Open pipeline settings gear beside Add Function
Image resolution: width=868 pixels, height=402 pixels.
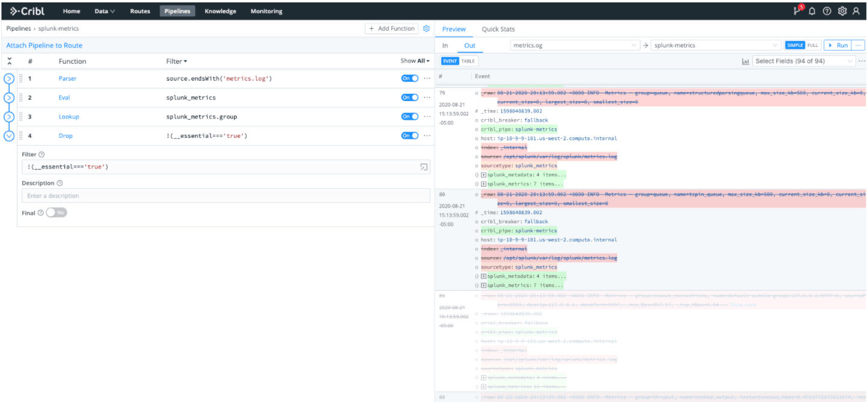426,28
